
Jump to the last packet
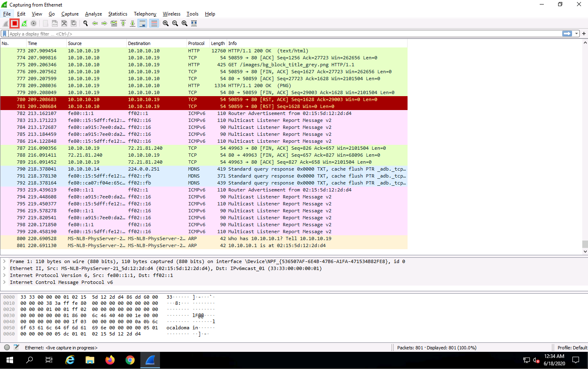point(133,23)
